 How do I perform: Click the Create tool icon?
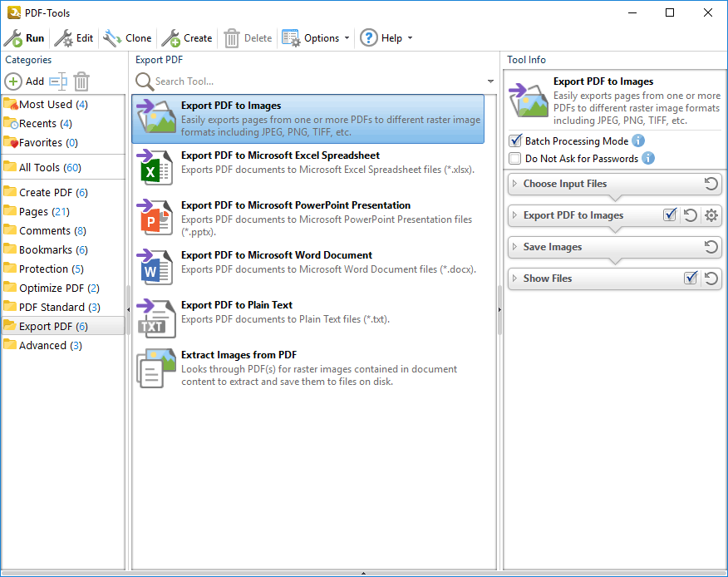pyautogui.click(x=171, y=38)
